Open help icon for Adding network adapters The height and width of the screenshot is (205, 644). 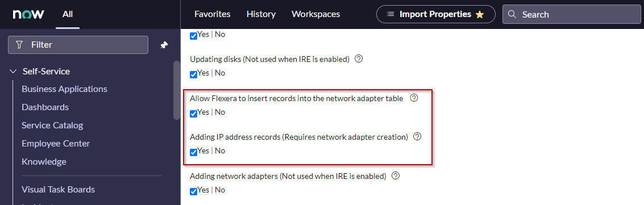[396, 176]
